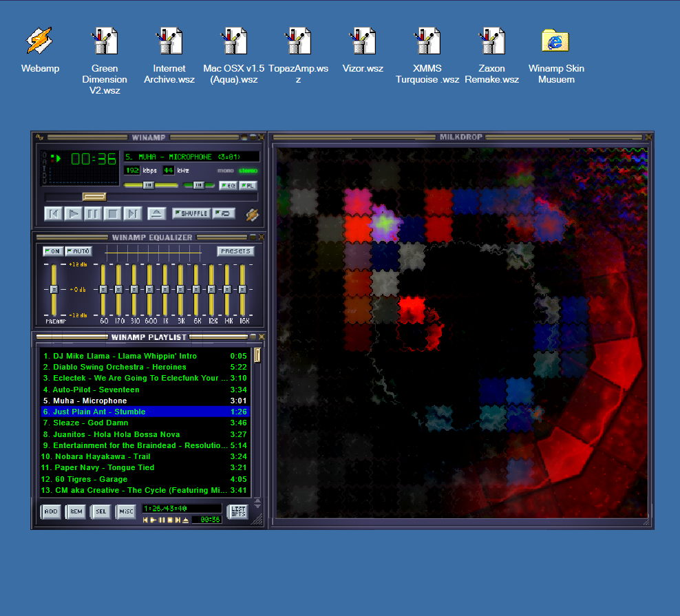Load the TopazAmp.wsz skin file

(x=298, y=41)
